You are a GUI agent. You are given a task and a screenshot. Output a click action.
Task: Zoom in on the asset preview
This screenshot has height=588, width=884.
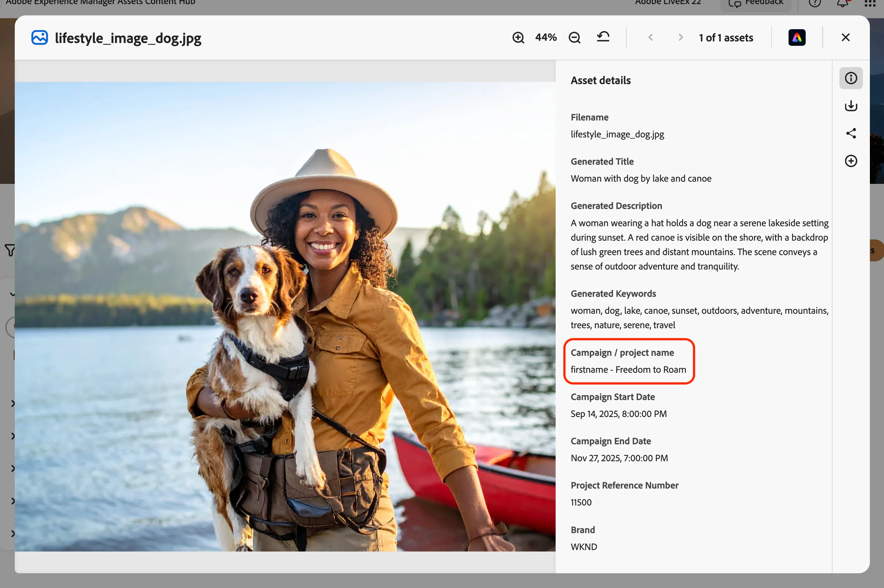click(518, 38)
